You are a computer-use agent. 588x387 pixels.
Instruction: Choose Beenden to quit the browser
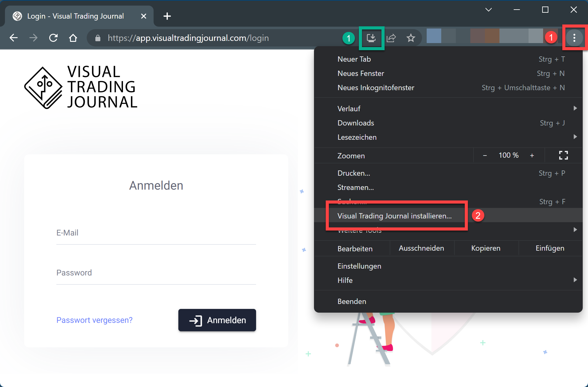(448, 301)
